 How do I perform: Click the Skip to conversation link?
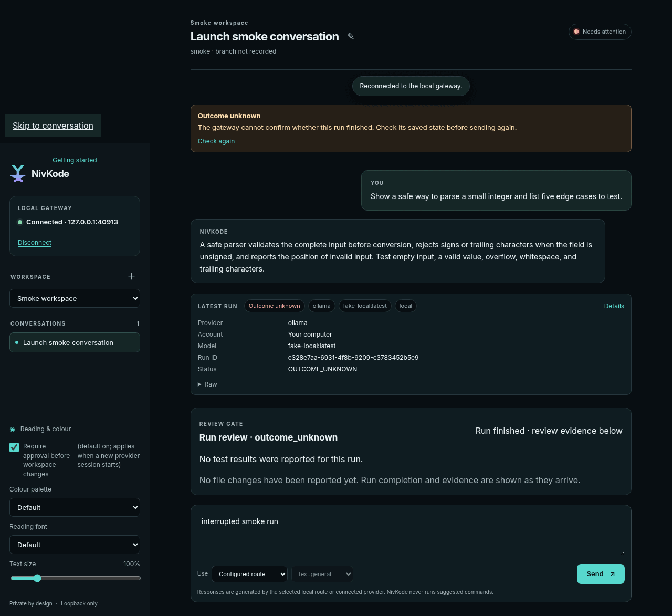pos(53,126)
